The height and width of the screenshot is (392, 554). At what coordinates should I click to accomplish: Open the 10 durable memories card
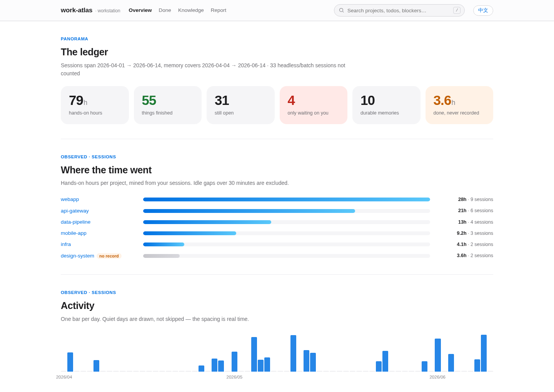[x=386, y=105]
